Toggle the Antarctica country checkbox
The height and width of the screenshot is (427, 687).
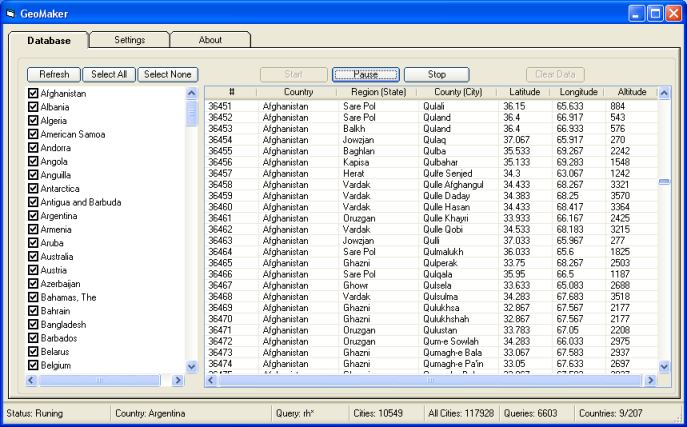coord(33,188)
